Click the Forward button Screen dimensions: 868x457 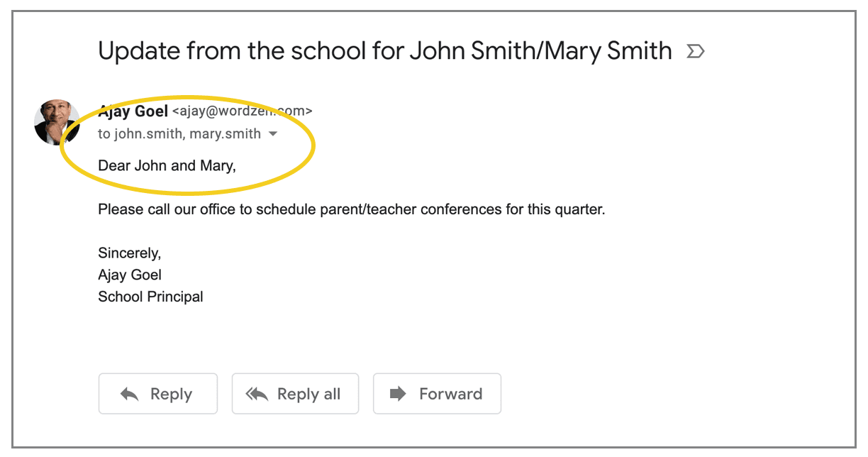tap(437, 393)
